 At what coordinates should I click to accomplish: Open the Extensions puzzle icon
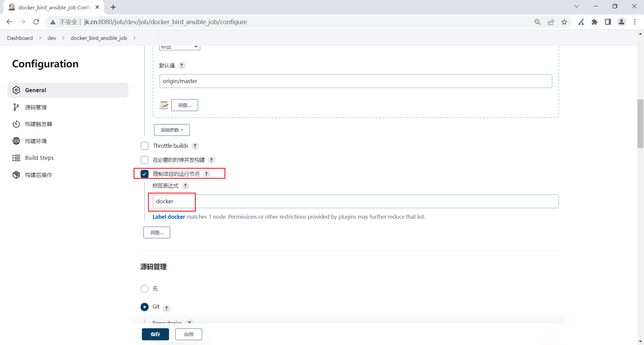point(595,22)
